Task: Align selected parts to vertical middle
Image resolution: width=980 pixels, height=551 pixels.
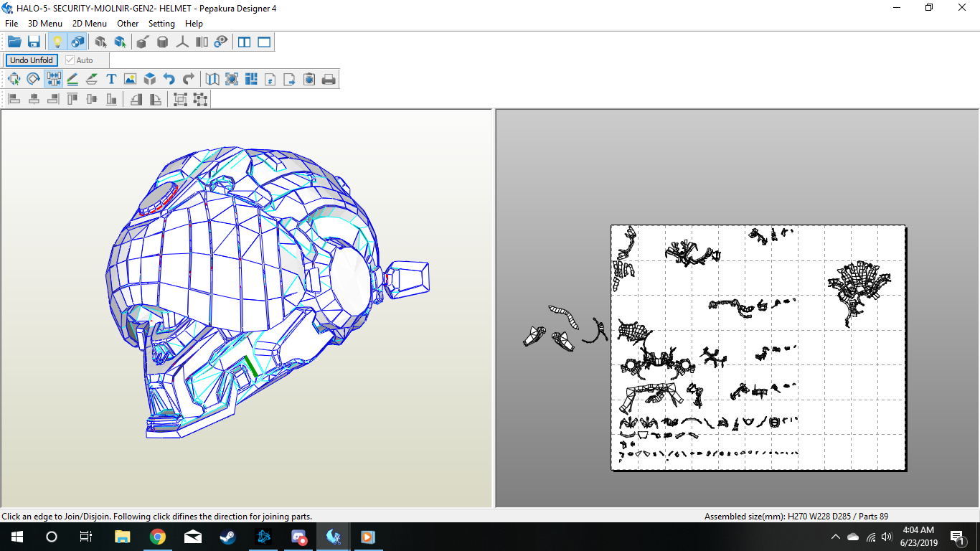Action: point(92,99)
